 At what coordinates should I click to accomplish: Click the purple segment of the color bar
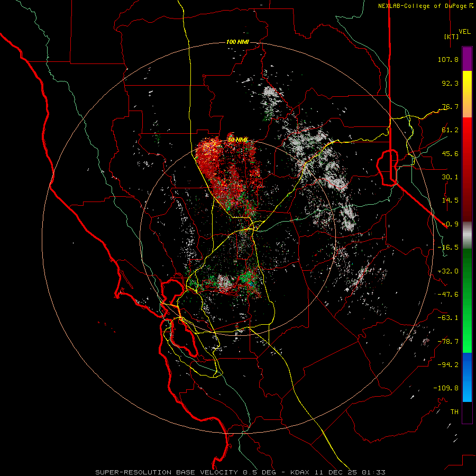coord(467,59)
